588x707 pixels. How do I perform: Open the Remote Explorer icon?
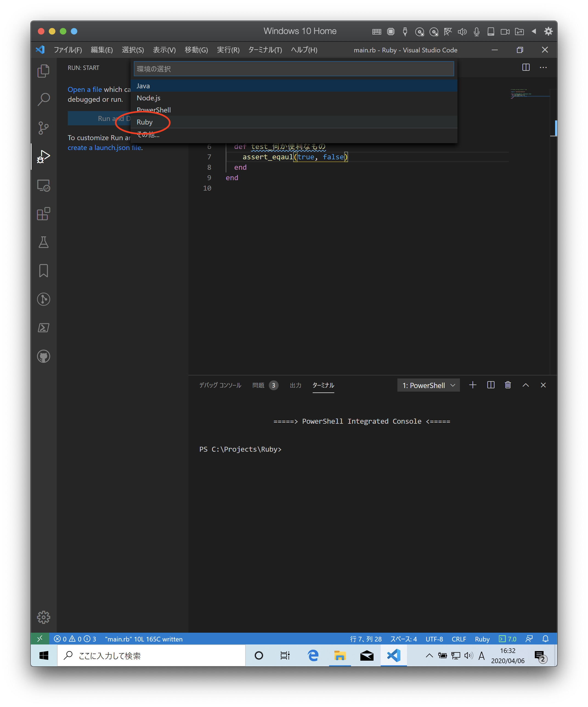click(x=43, y=185)
